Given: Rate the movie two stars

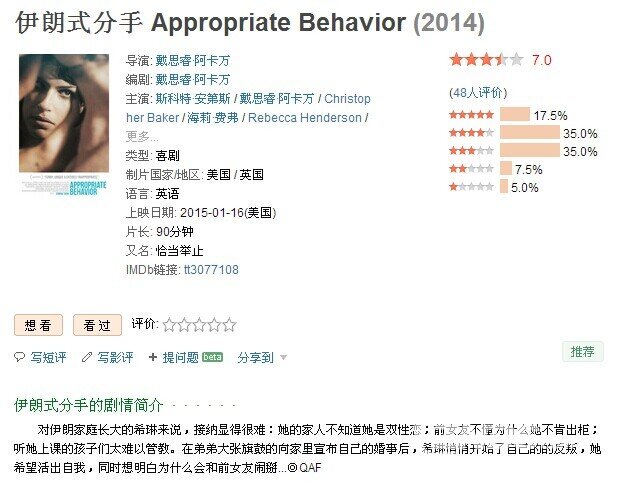Looking at the screenshot, I should [x=184, y=325].
